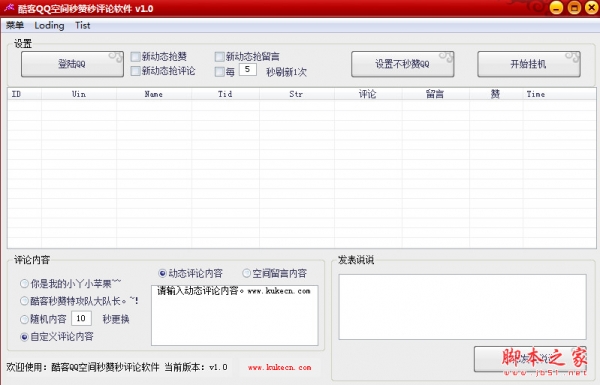Open the red www.kukecn.com link
Viewport: 600px width, 385px height.
click(x=279, y=367)
